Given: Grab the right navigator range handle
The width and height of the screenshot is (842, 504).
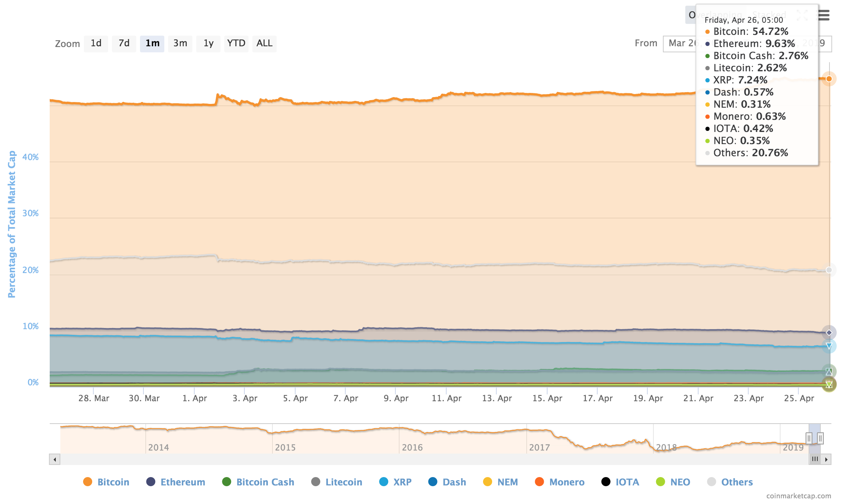Looking at the screenshot, I should (820, 438).
